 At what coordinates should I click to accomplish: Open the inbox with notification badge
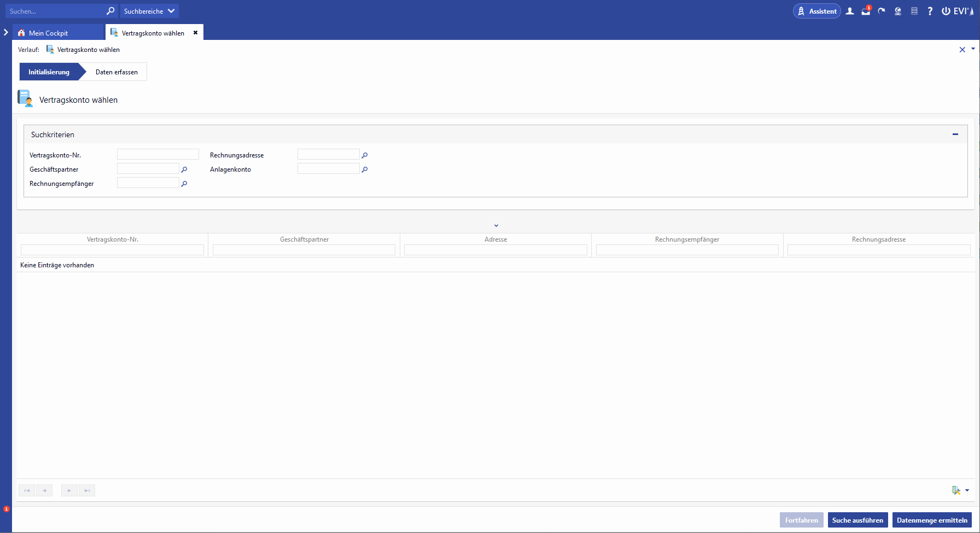866,11
